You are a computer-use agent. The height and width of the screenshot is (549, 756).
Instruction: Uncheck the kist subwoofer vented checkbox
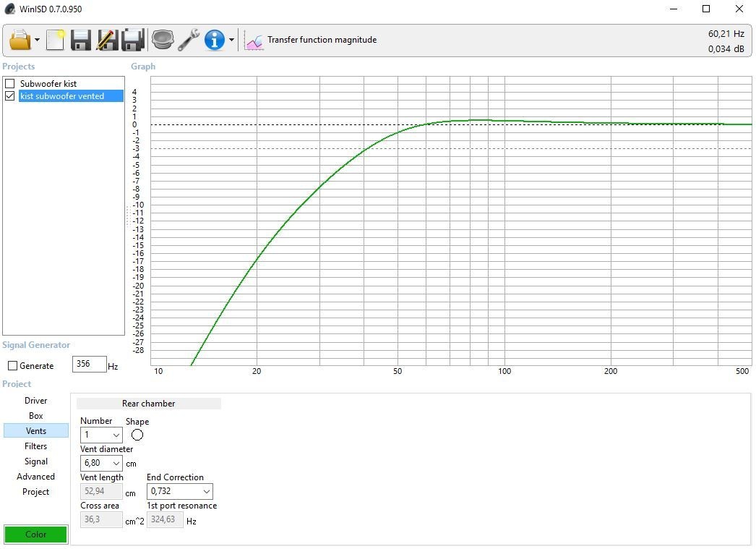tap(9, 96)
